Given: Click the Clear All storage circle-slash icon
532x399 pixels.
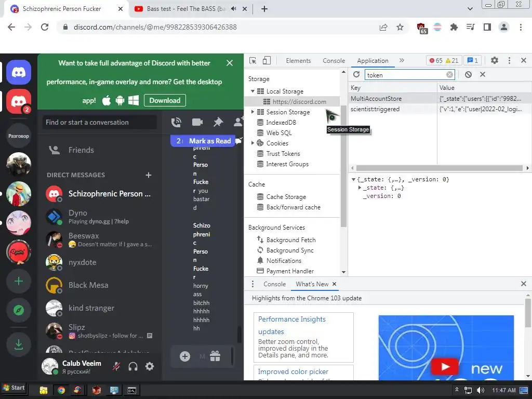Looking at the screenshot, I should [468, 75].
